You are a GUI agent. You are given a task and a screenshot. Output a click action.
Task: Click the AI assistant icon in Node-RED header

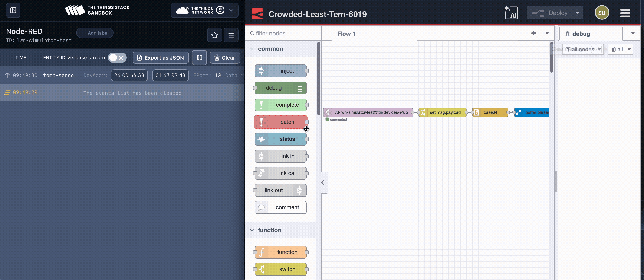pyautogui.click(x=511, y=13)
